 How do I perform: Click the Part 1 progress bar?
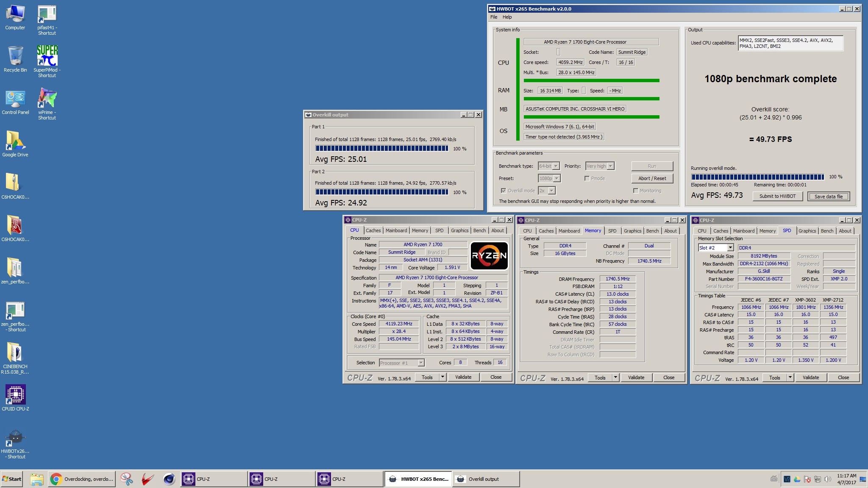381,148
